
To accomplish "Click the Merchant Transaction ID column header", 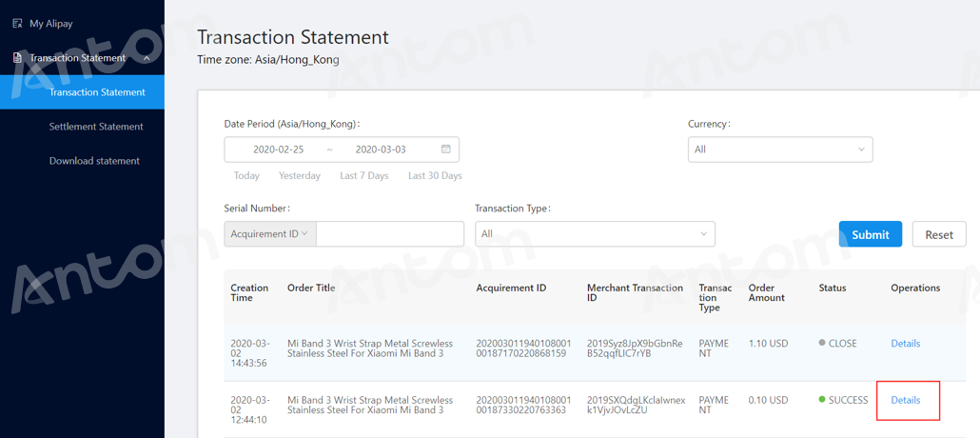I will [x=635, y=293].
